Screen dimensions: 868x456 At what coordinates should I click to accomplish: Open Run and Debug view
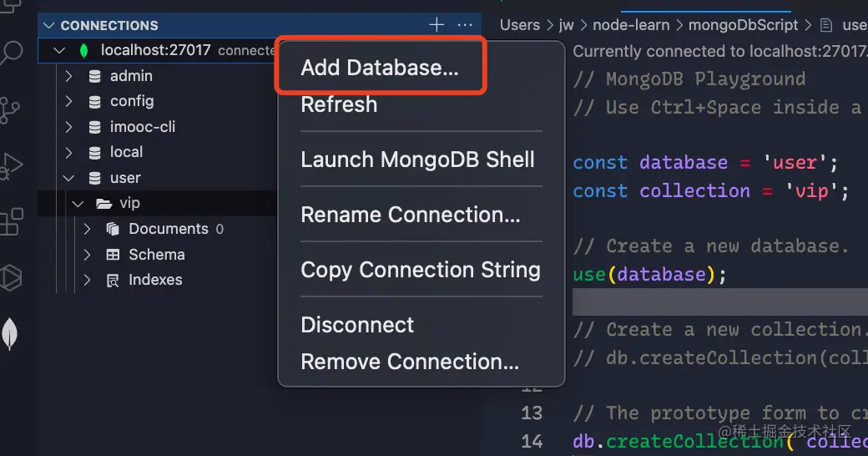click(x=10, y=165)
